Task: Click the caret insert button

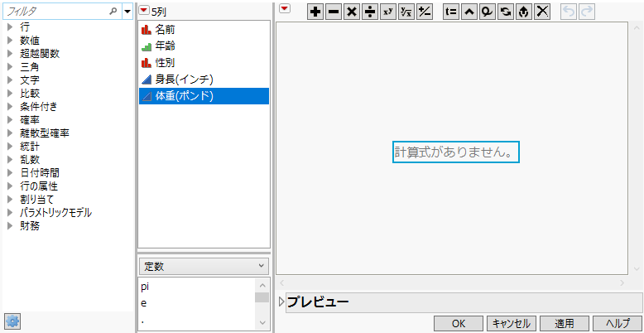Action: click(x=469, y=12)
